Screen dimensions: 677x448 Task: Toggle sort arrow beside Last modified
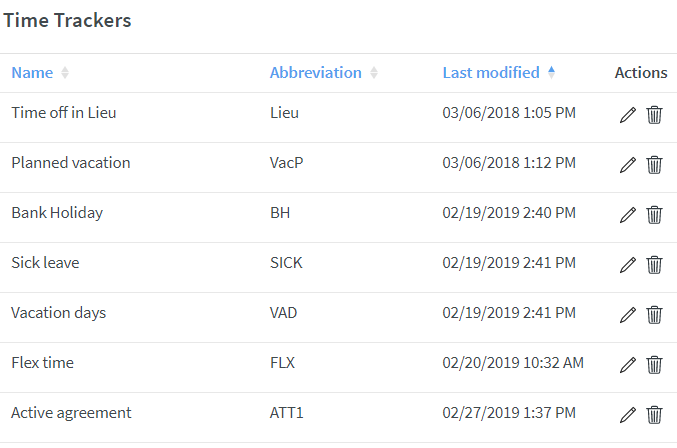coord(551,72)
